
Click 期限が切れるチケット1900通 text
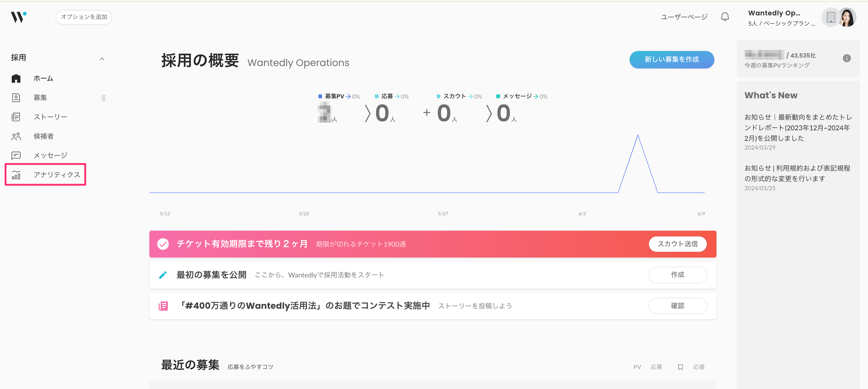[x=361, y=244]
